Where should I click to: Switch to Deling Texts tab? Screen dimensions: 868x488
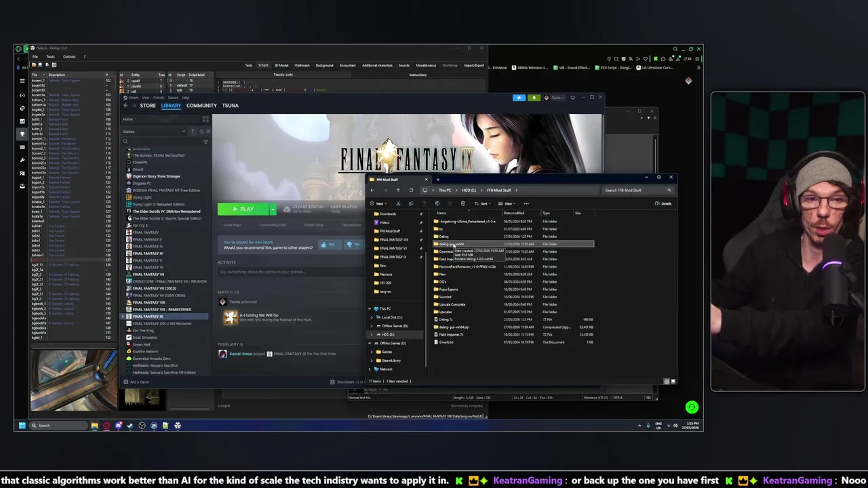click(249, 66)
